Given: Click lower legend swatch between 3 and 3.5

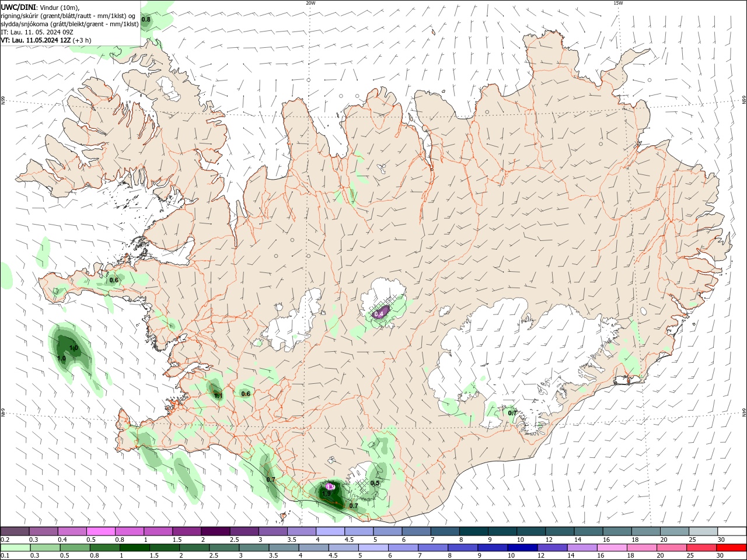Looking at the screenshot, I should coord(253,548).
